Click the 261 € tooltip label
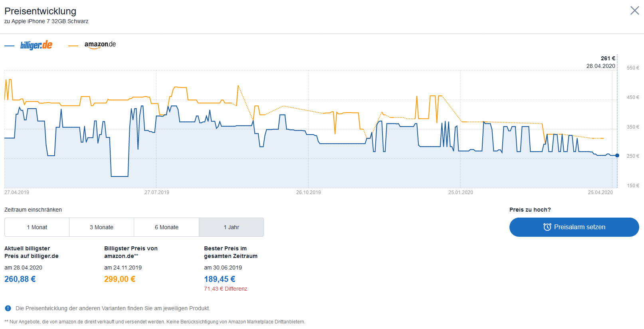Image resolution: width=644 pixels, height=329 pixels. tap(608, 58)
